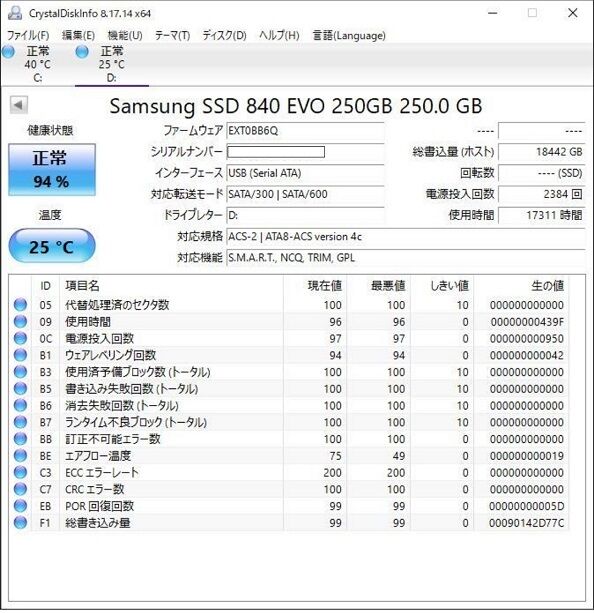
Task: Click the 生の値 column header
Action: click(x=521, y=286)
